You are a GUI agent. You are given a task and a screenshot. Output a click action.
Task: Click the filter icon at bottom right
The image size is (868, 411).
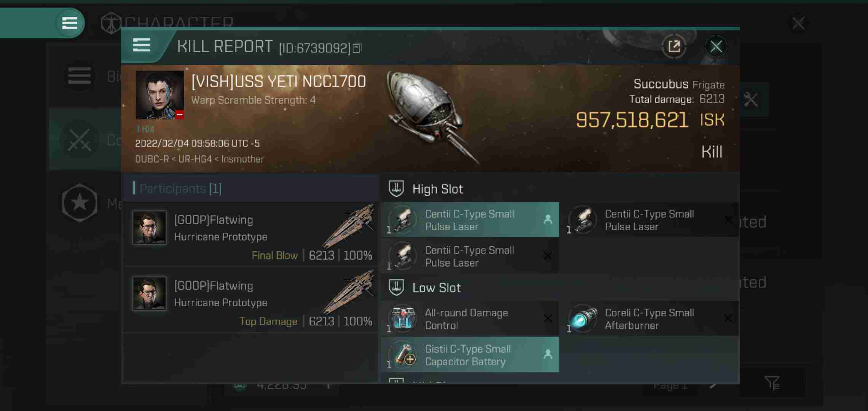click(772, 383)
